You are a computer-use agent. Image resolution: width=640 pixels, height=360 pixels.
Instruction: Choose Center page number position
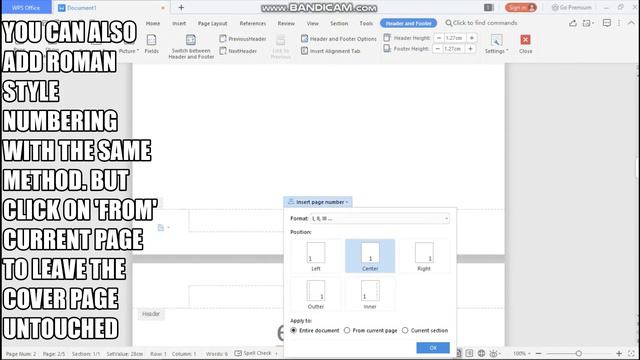pyautogui.click(x=370, y=256)
